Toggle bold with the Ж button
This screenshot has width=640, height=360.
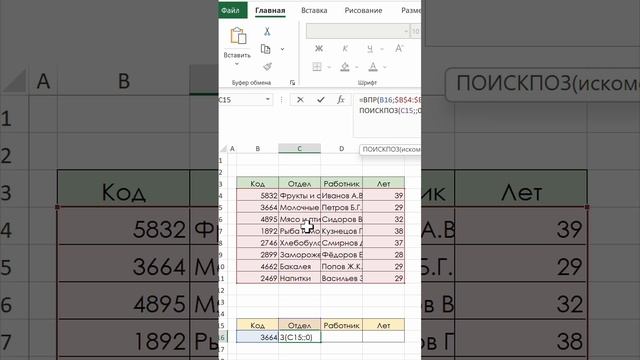coord(319,49)
